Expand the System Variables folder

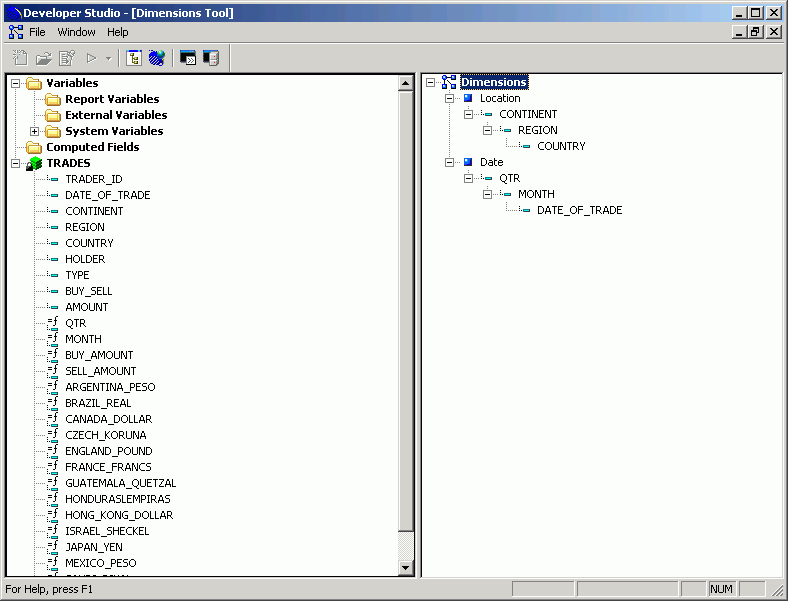pyautogui.click(x=35, y=131)
